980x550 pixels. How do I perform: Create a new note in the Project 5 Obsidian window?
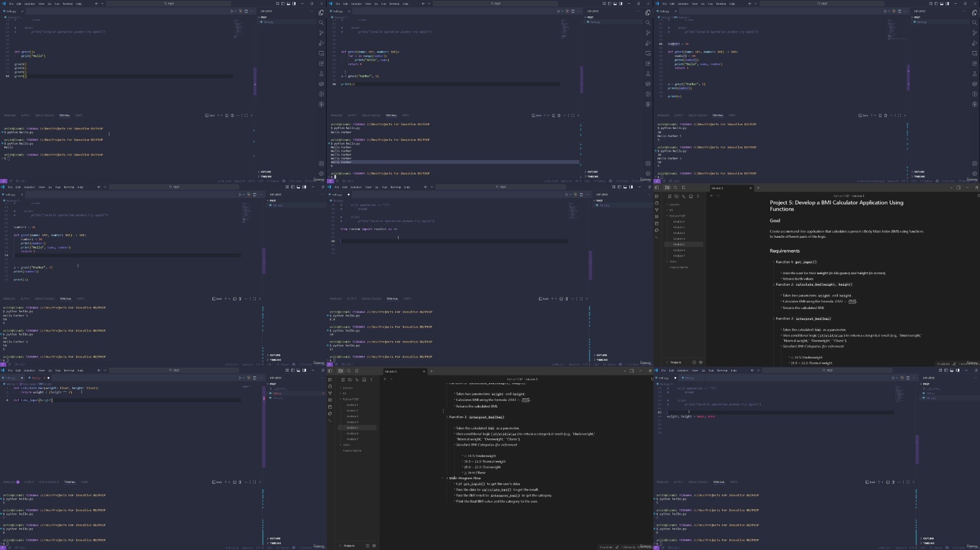[x=670, y=196]
